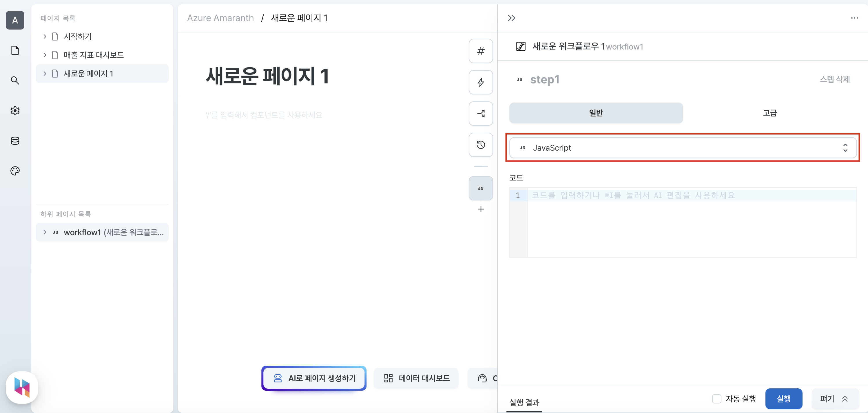Viewport: 868px width, 413px height.
Task: Open the three-dot more options menu
Action: tap(854, 18)
